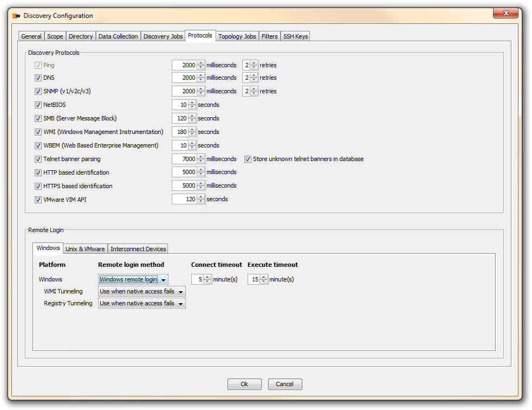Open the Registry Tunneling dropdown

[180, 303]
